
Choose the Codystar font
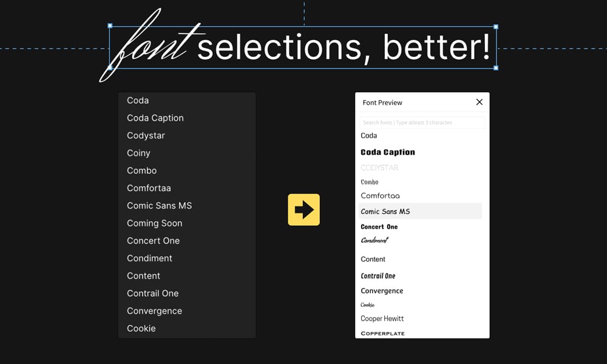(146, 135)
